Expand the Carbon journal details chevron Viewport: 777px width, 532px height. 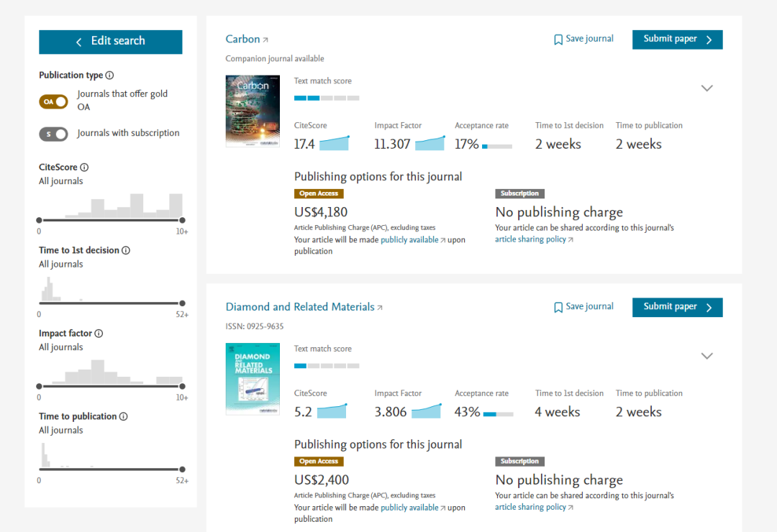(707, 88)
